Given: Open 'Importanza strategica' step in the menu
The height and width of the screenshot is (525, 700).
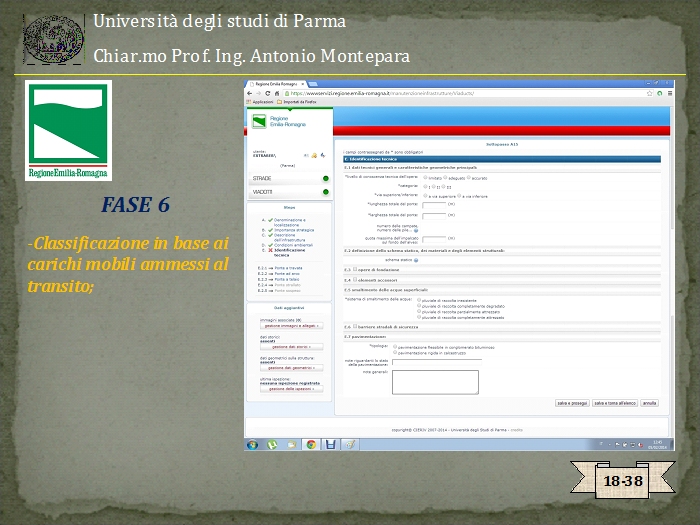Looking at the screenshot, I should click(x=290, y=231).
